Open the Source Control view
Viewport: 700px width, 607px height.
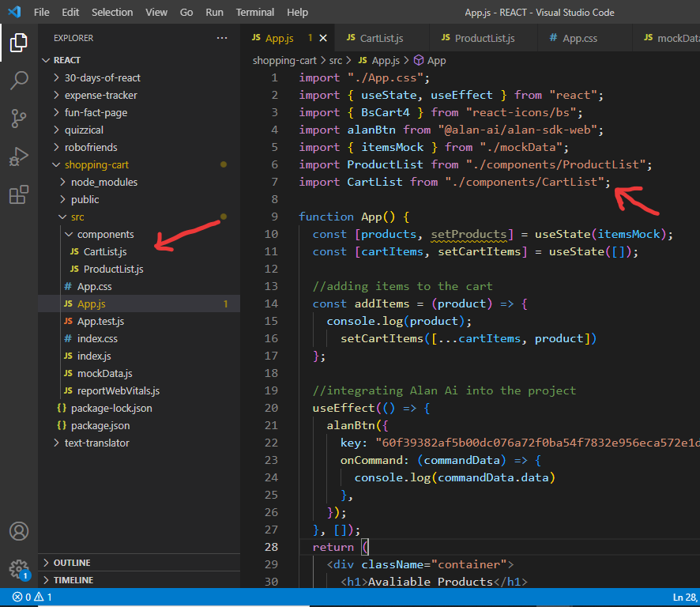(19, 119)
